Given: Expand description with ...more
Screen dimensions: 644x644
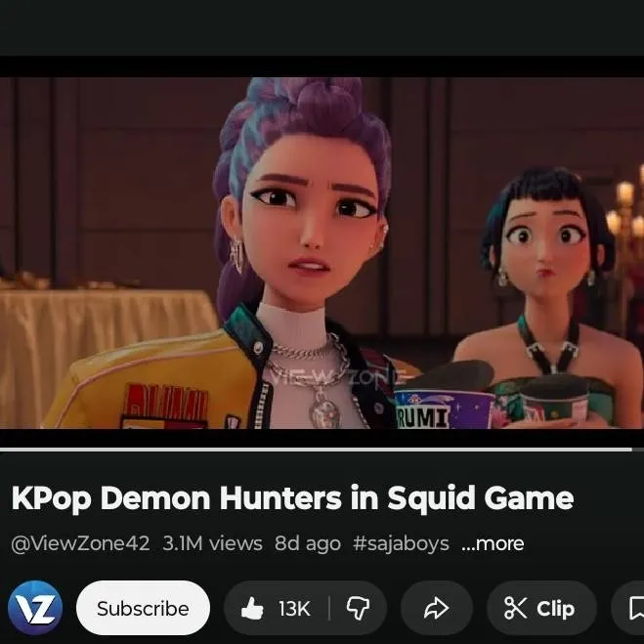Looking at the screenshot, I should [x=492, y=543].
